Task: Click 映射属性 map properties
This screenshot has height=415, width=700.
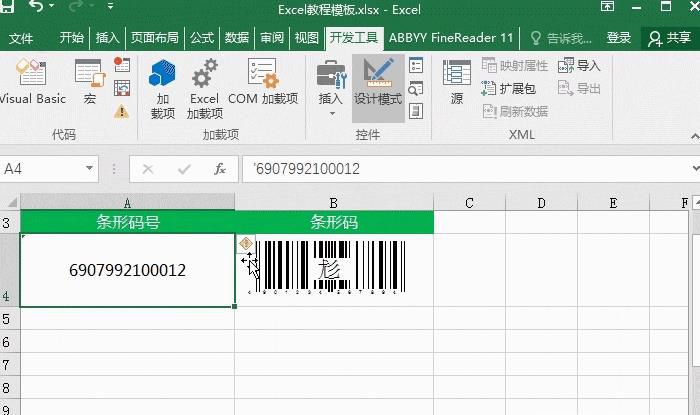Action: point(515,66)
